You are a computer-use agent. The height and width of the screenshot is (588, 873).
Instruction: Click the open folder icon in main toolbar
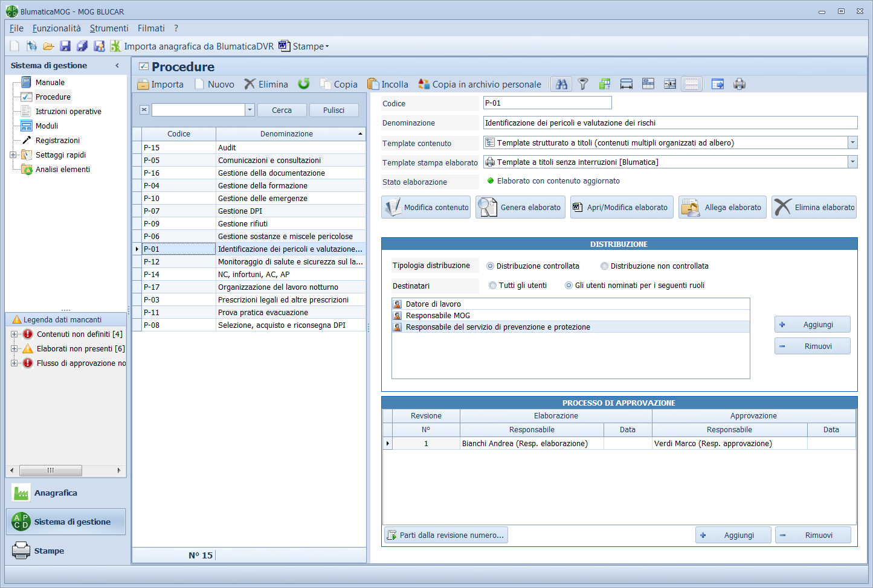tap(48, 46)
